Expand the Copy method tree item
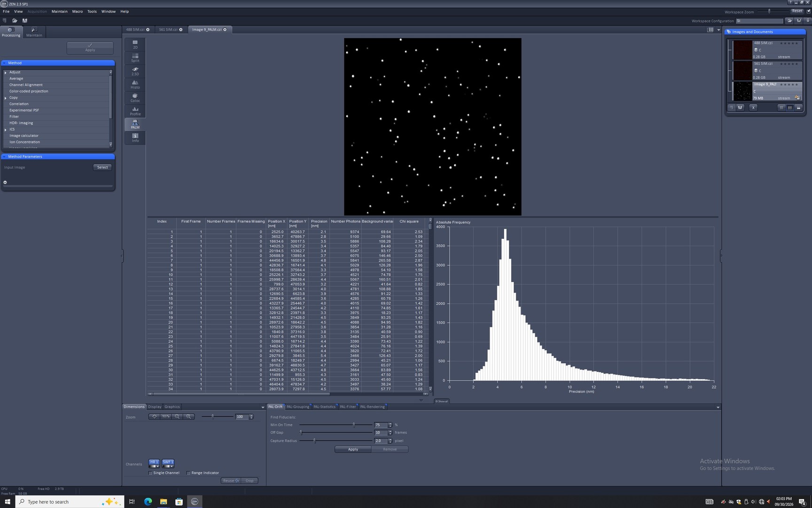The width and height of the screenshot is (812, 508). click(x=6, y=98)
